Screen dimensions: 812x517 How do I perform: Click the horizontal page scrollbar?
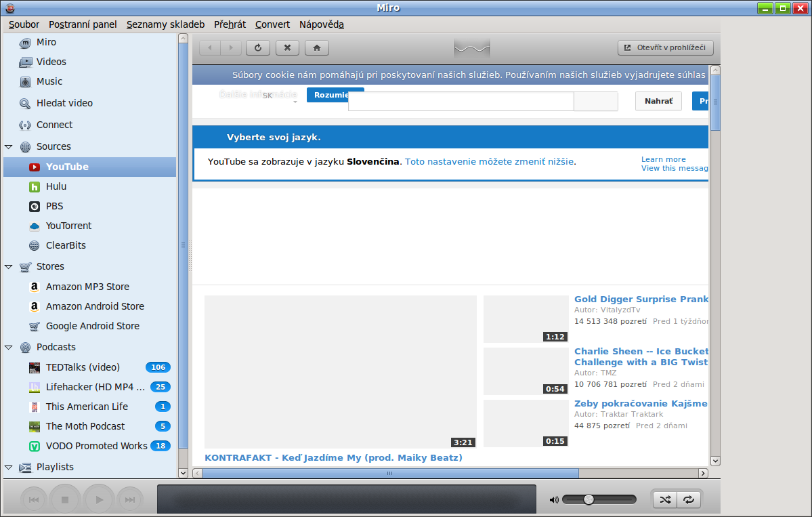tap(390, 473)
